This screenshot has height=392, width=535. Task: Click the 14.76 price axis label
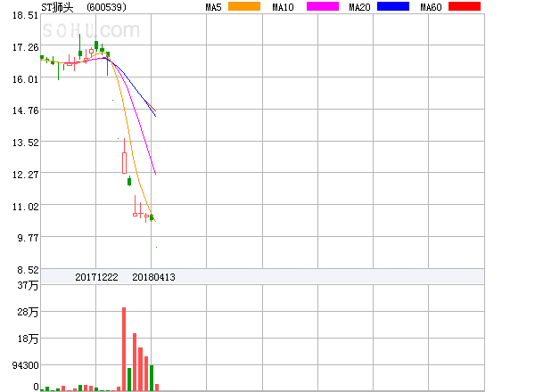[26, 110]
